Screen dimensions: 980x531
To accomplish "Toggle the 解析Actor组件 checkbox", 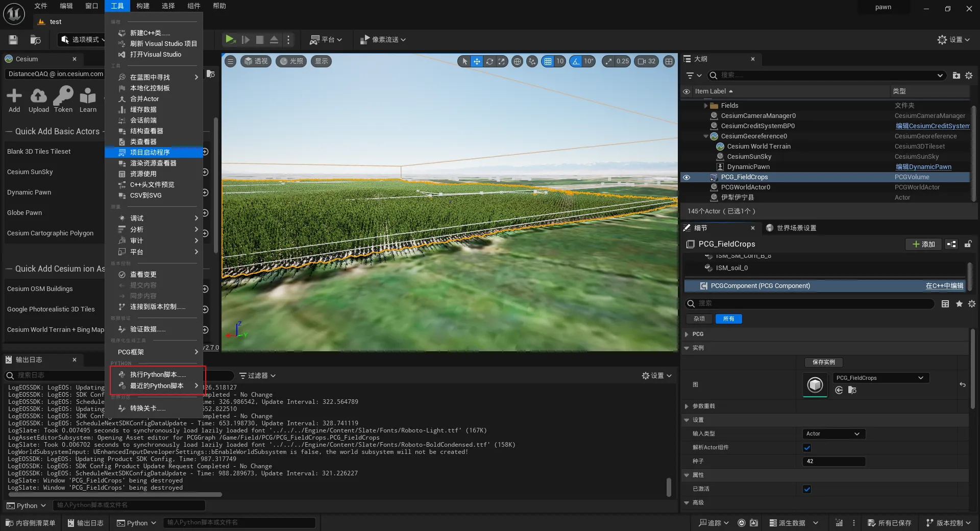I will tap(807, 448).
